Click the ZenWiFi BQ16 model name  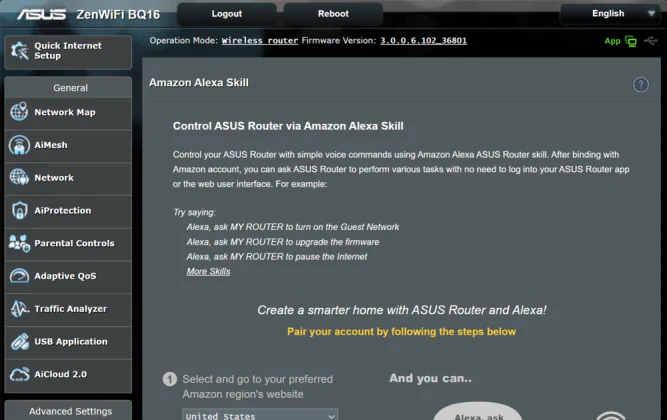click(118, 15)
